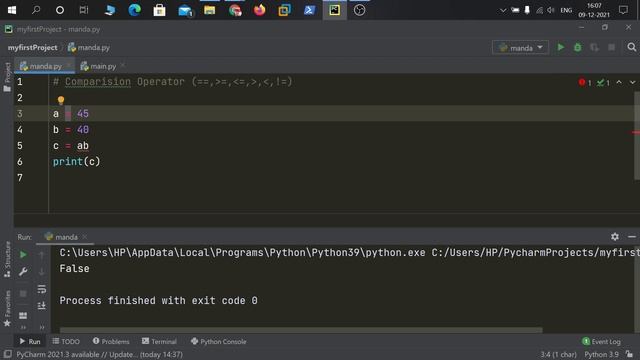Click the red error count indicator

tap(585, 82)
